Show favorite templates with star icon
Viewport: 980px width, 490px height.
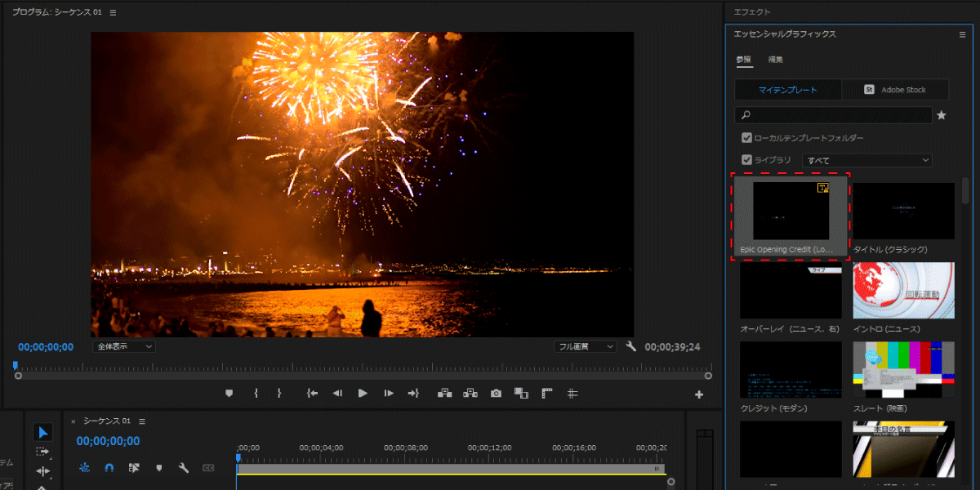point(941,116)
